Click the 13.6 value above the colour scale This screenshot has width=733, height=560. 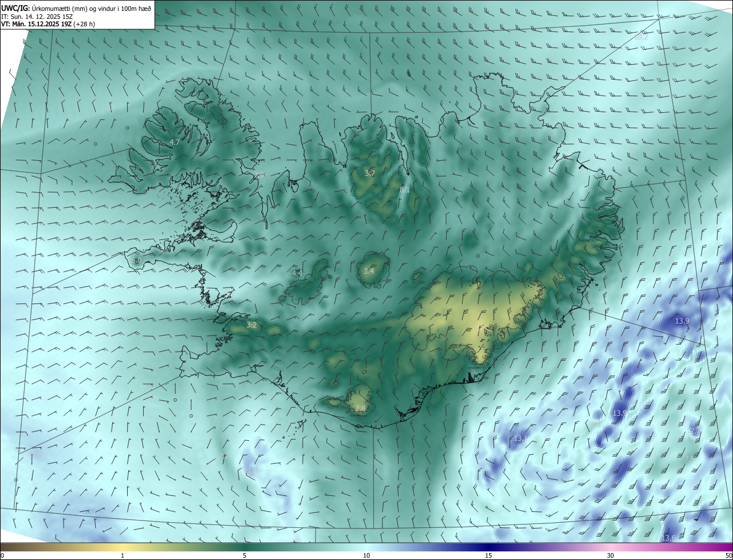tap(668, 538)
